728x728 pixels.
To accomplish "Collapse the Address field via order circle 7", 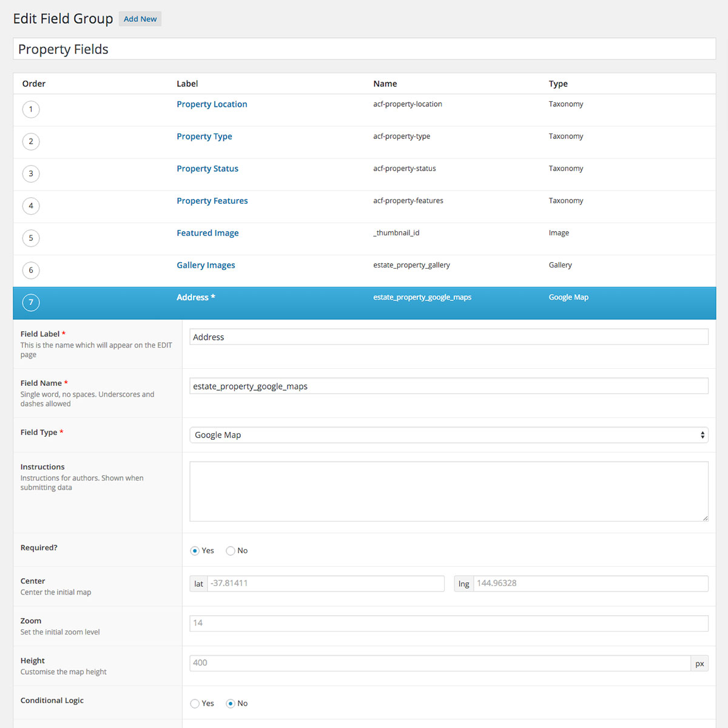I will [x=31, y=303].
